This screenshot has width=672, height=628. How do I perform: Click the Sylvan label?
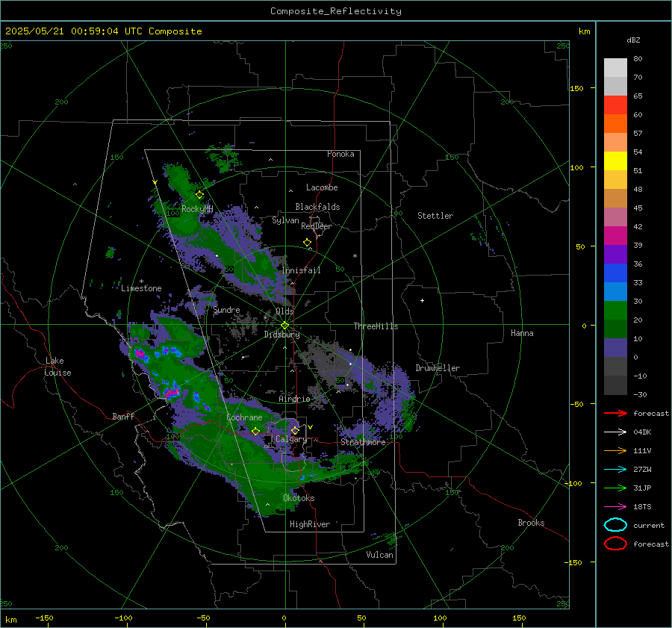tap(285, 220)
